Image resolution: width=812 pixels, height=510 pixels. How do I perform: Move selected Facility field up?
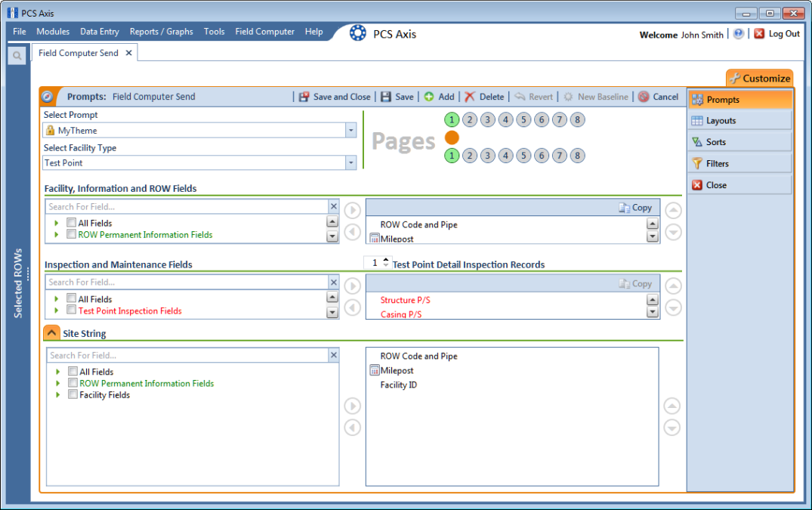pos(673,210)
